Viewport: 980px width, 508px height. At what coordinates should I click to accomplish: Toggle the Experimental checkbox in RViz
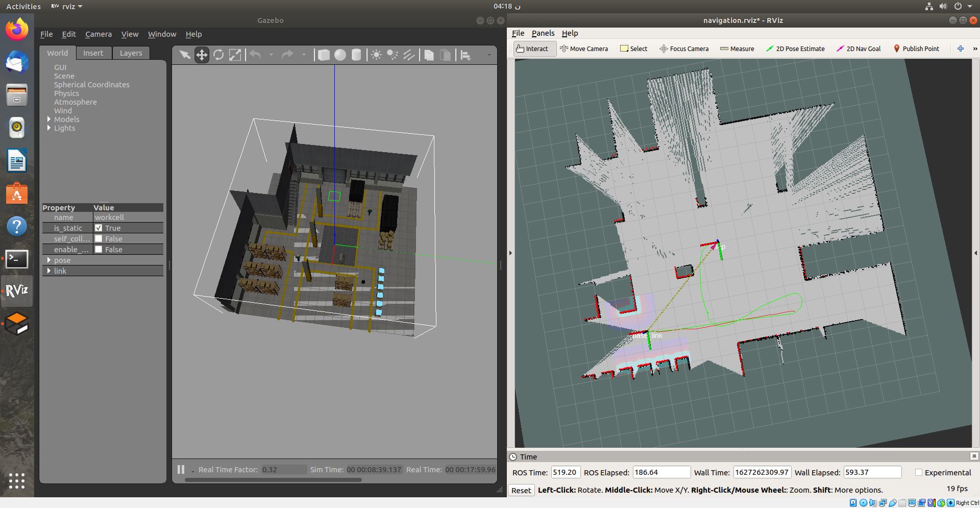click(x=919, y=473)
